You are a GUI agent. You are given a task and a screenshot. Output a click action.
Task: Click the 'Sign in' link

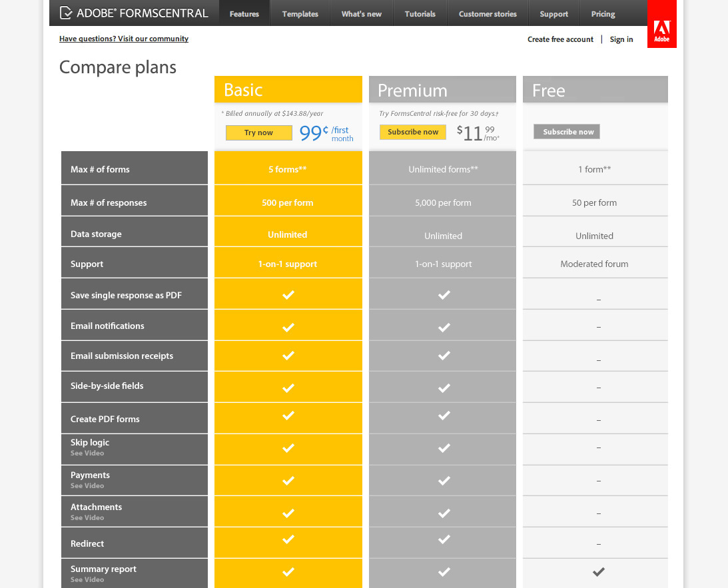point(621,39)
